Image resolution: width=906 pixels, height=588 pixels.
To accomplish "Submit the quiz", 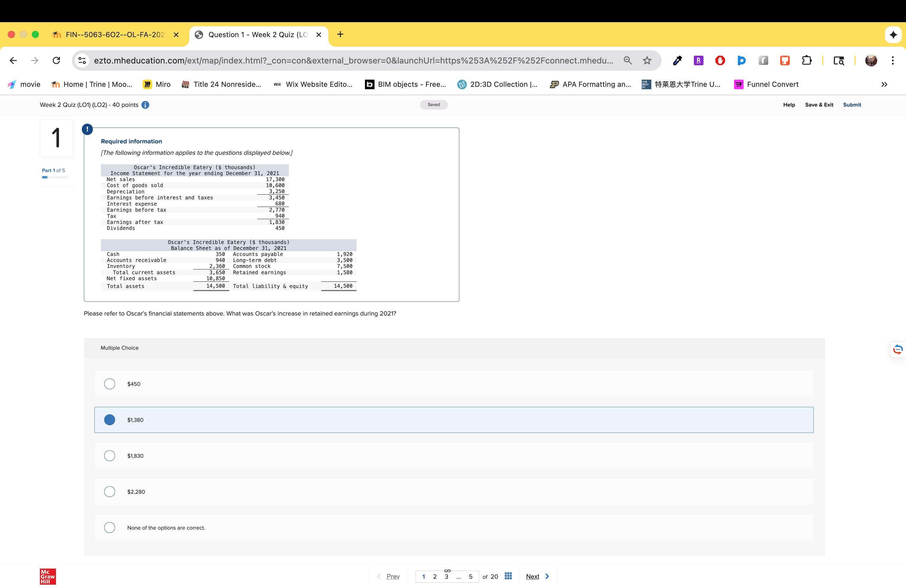I will coord(852,104).
